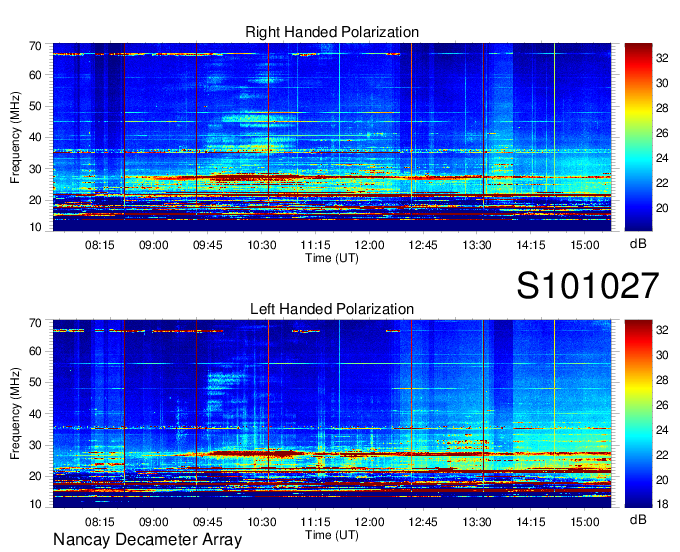Image resolution: width=680 pixels, height=552 pixels.
Task: Click the bottom colorbar gradient
Action: (638, 414)
